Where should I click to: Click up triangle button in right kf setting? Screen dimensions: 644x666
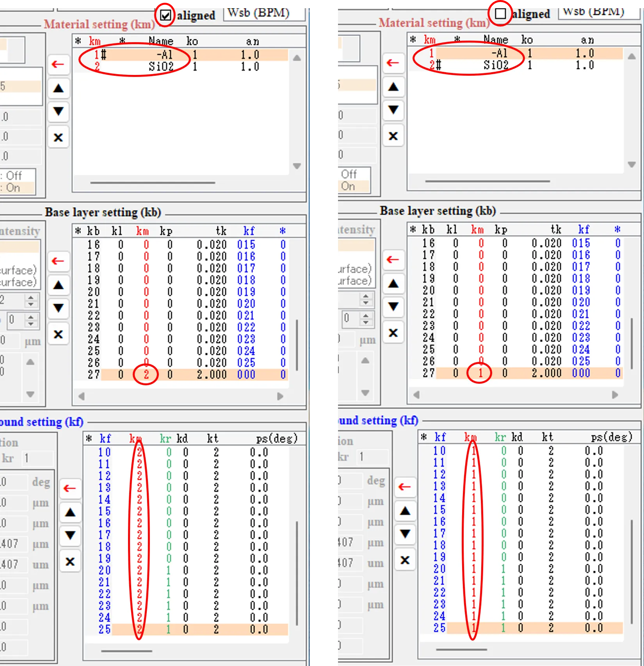405,511
